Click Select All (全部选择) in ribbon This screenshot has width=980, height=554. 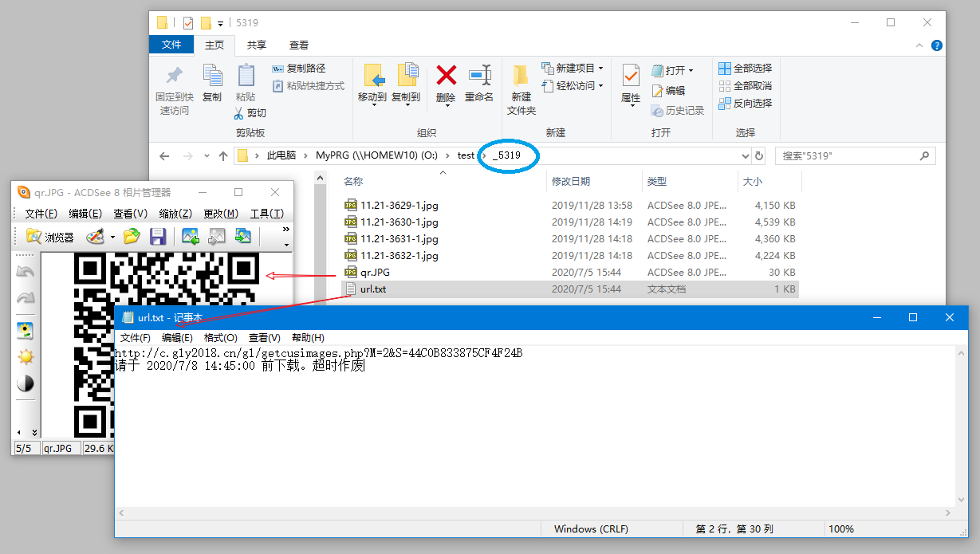745,69
